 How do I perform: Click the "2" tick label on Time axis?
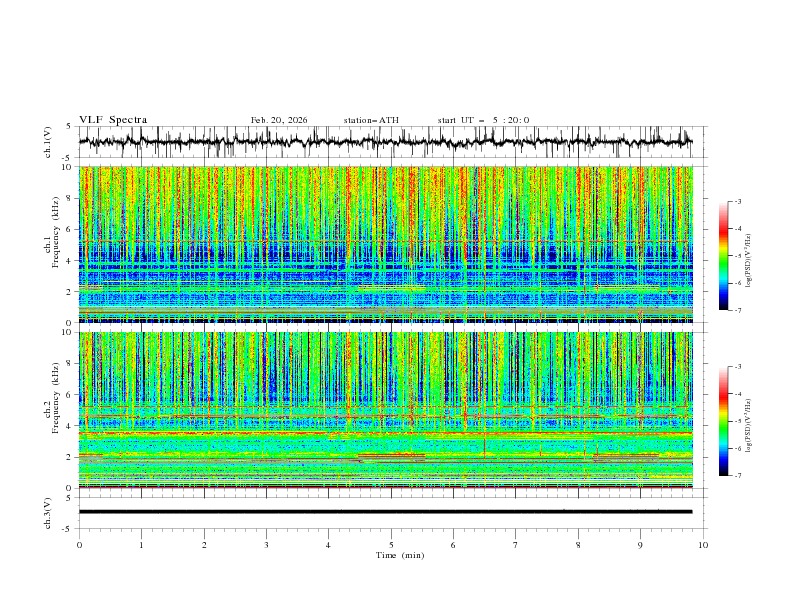coord(204,545)
